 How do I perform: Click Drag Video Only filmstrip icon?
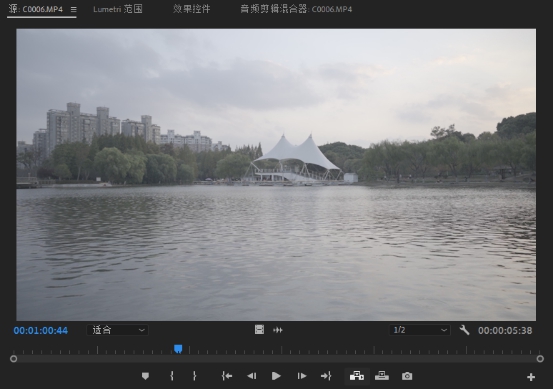click(x=259, y=330)
